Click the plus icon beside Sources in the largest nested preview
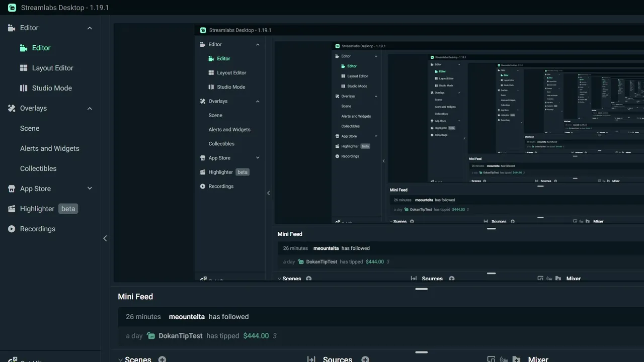This screenshot has height=362, width=644. coord(452,279)
